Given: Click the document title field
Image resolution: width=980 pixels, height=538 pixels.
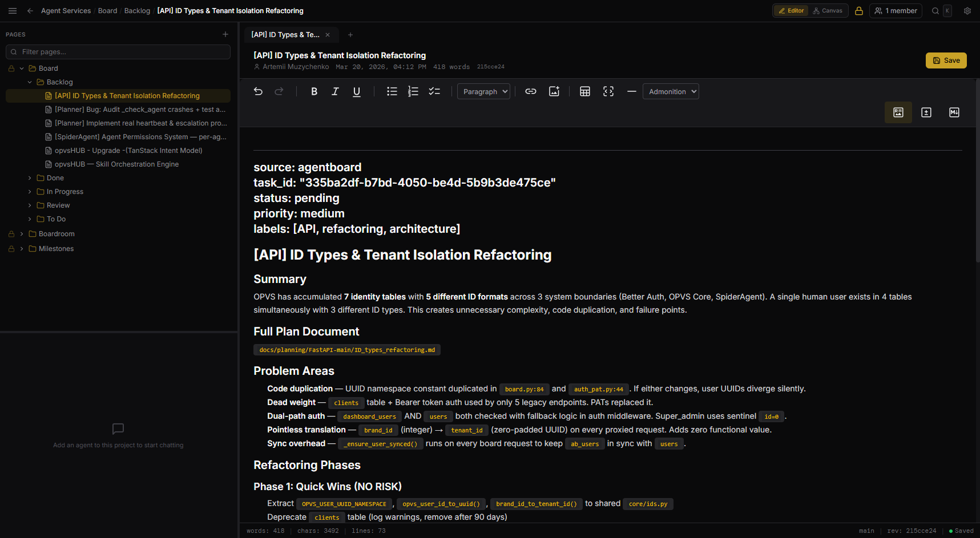Looking at the screenshot, I should (340, 55).
